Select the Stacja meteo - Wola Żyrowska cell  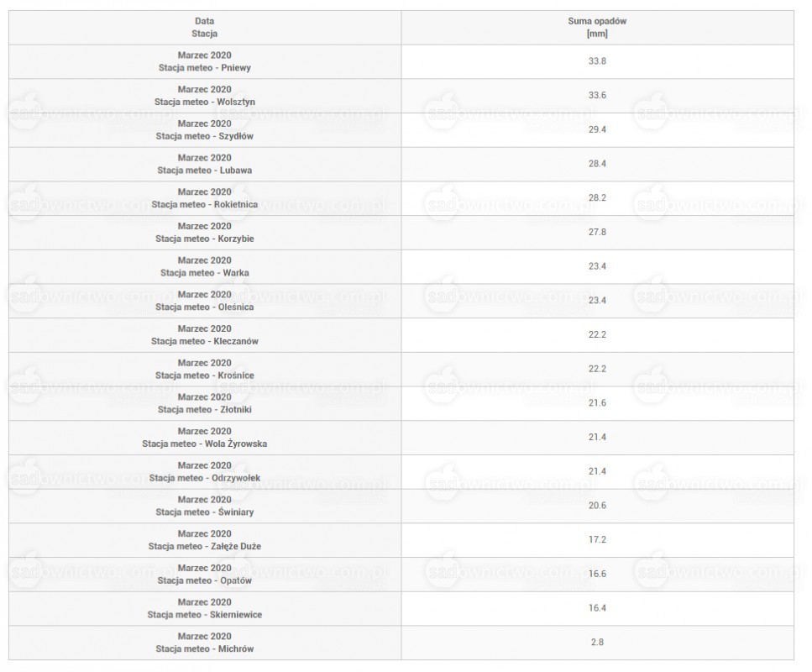click(x=205, y=438)
